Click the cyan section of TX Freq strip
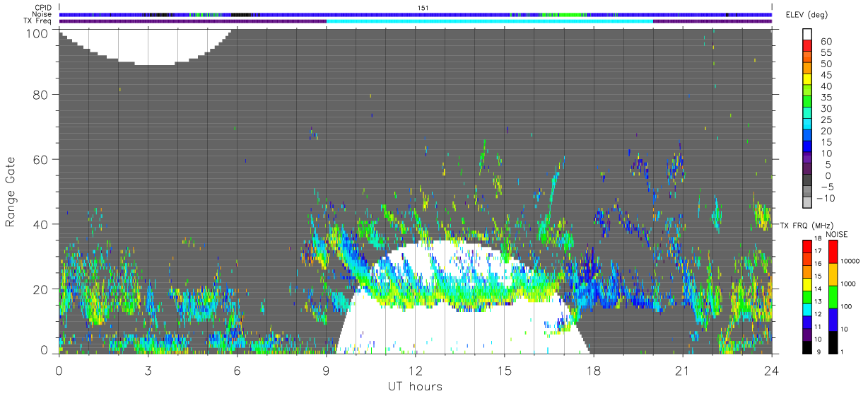 489,21
